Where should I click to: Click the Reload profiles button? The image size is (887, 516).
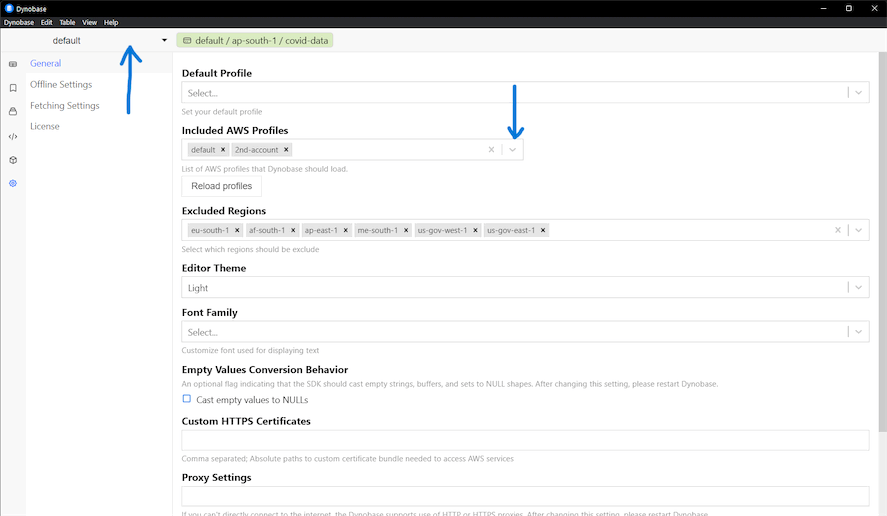[222, 186]
